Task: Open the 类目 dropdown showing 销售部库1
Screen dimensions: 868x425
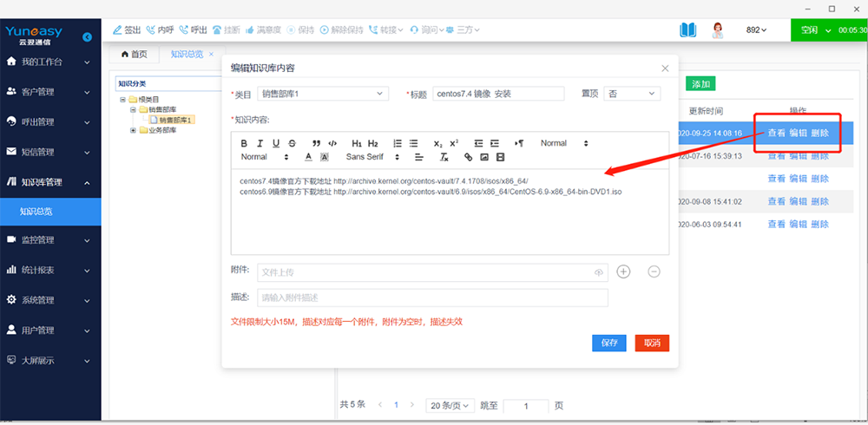Action: click(323, 94)
